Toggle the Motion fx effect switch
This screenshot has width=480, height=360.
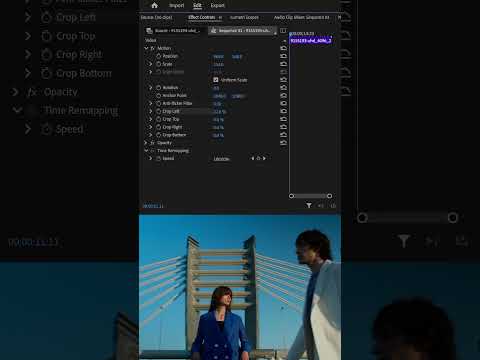[153, 48]
